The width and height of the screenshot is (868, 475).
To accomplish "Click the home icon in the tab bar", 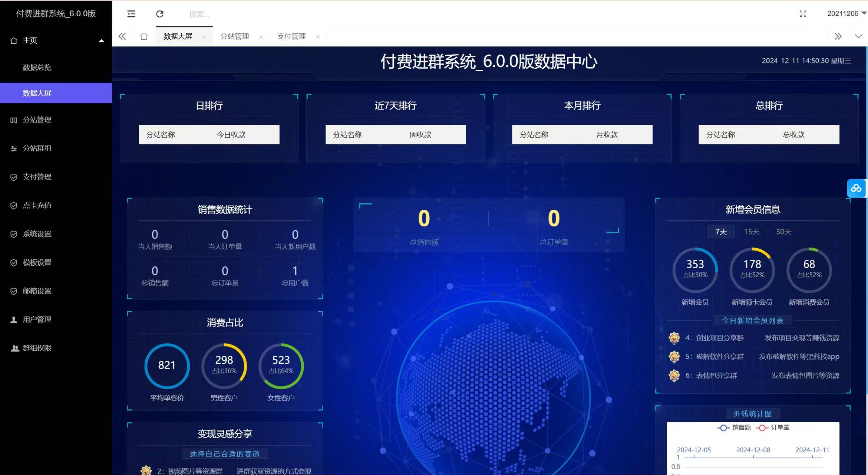I will pyautogui.click(x=144, y=36).
